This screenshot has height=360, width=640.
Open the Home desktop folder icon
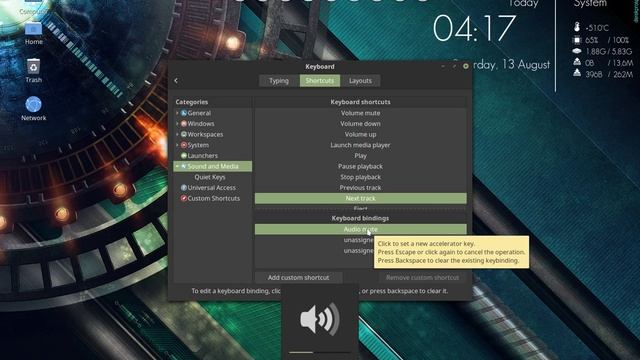tap(33, 29)
